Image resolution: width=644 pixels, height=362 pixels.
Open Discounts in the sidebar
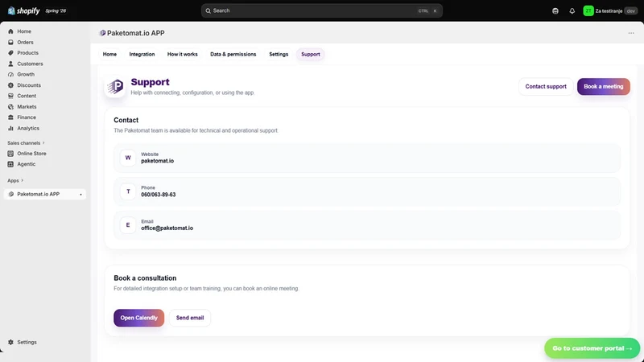tap(29, 85)
